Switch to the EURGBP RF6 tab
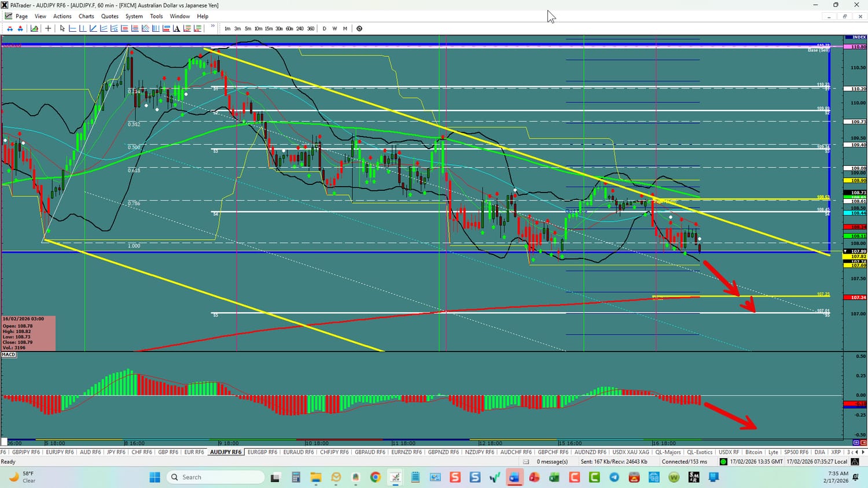This screenshot has height=488, width=868. tap(262, 452)
